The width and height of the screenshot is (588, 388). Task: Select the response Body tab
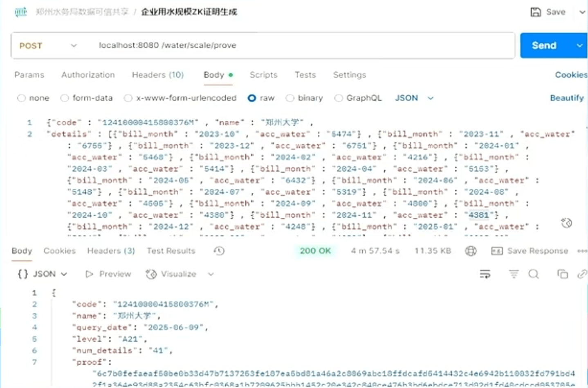22,251
